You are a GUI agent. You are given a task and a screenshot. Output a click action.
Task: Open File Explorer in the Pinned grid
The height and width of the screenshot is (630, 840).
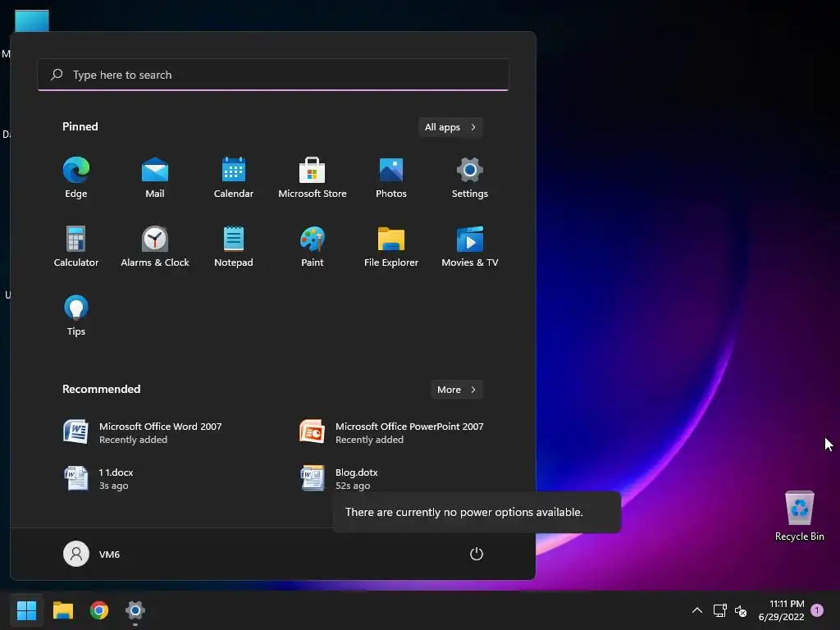391,246
